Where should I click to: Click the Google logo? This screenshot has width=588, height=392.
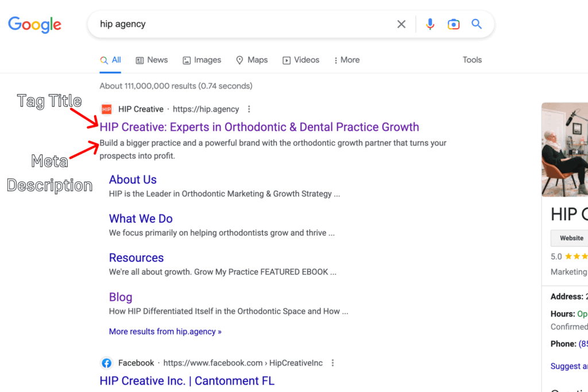(34, 24)
